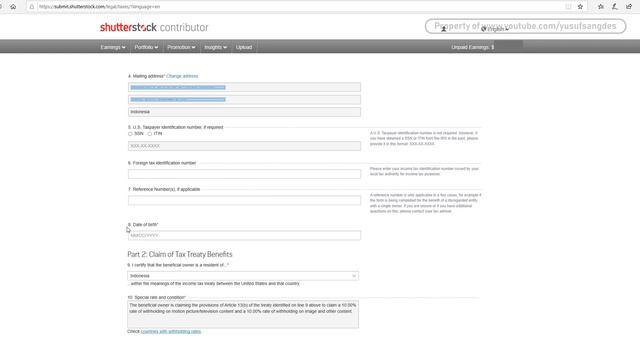Open the English language selector
The width and height of the screenshot is (640, 360).
click(x=497, y=29)
